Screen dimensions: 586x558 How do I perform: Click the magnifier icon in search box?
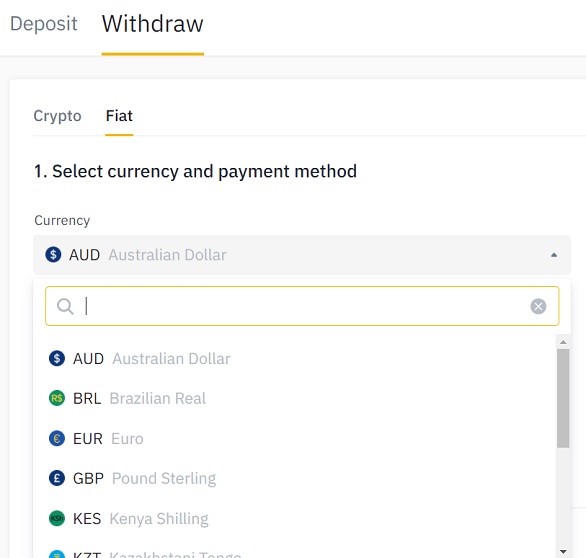pyautogui.click(x=65, y=306)
